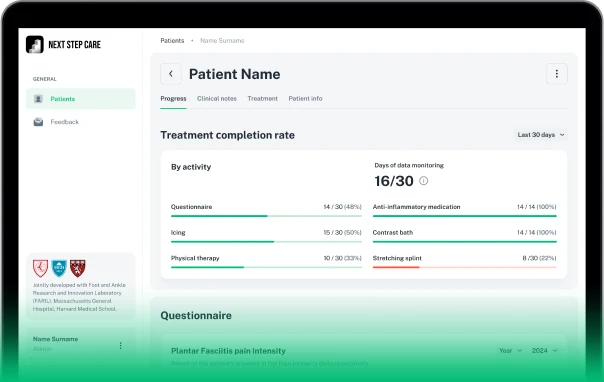The height and width of the screenshot is (382, 604).
Task: Open Feedback in the sidebar
Action: 81,122
